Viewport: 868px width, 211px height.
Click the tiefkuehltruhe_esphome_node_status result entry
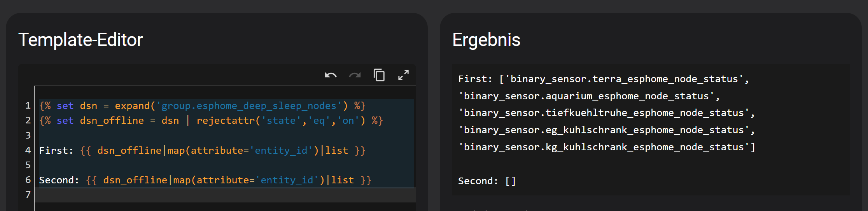pyautogui.click(x=605, y=113)
